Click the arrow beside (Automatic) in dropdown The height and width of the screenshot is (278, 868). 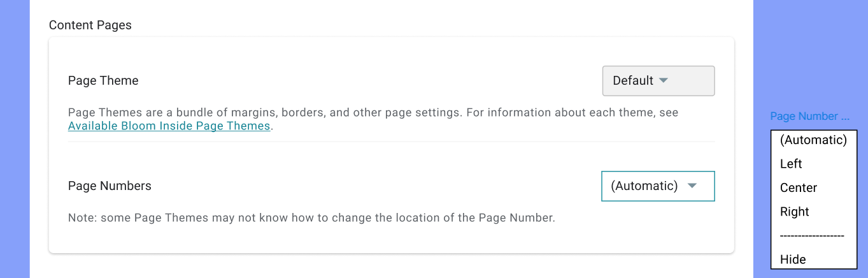(692, 186)
